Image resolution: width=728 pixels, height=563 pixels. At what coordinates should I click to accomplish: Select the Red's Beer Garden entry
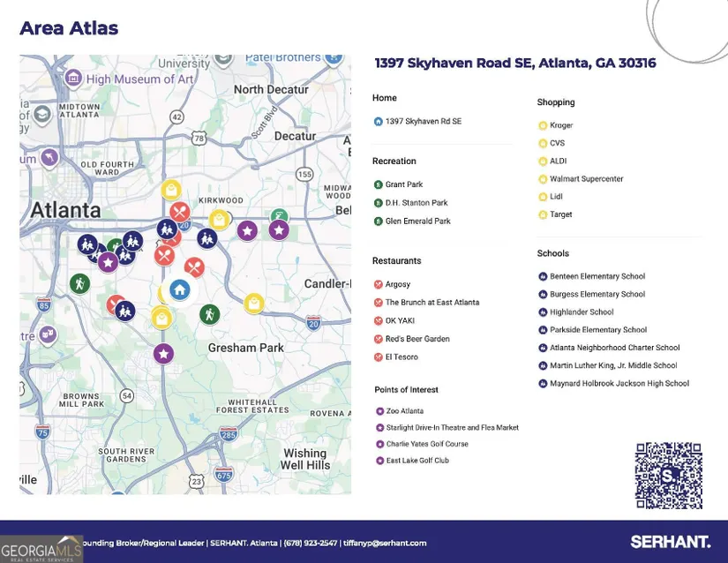411,339
